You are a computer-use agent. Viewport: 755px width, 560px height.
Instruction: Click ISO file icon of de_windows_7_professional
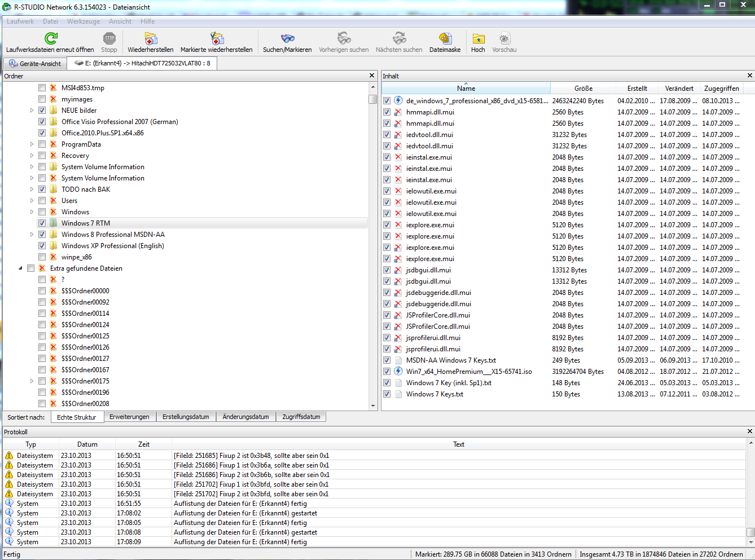pos(398,101)
